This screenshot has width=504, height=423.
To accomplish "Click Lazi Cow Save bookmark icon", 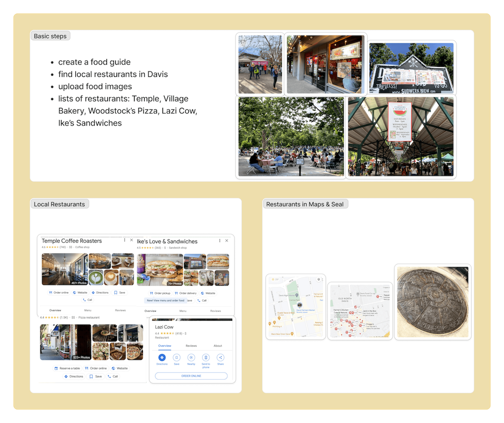I will (176, 357).
